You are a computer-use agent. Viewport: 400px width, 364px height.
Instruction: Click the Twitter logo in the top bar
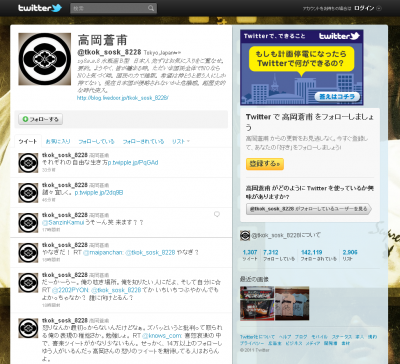[40, 8]
